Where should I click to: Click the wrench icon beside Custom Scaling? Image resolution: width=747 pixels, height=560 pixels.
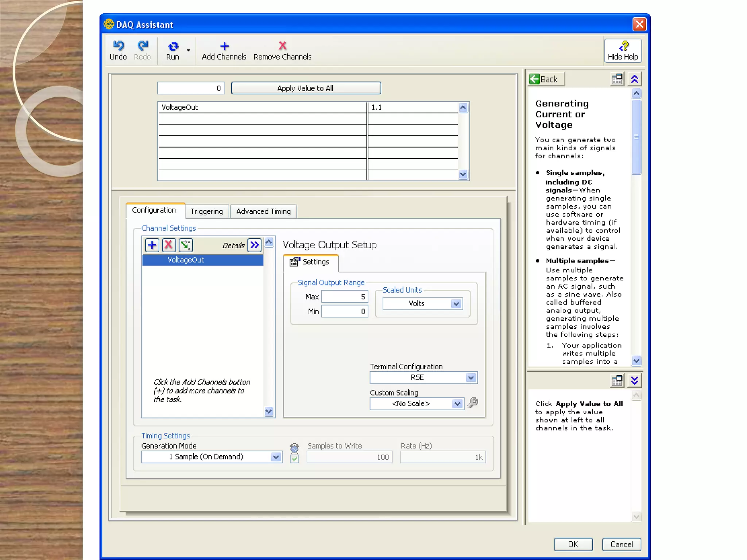point(473,403)
